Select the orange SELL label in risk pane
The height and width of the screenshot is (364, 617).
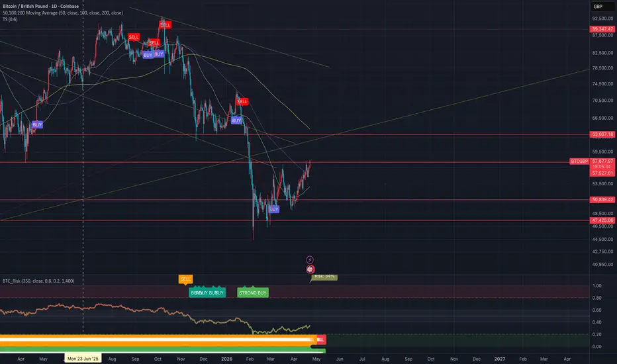185,279
